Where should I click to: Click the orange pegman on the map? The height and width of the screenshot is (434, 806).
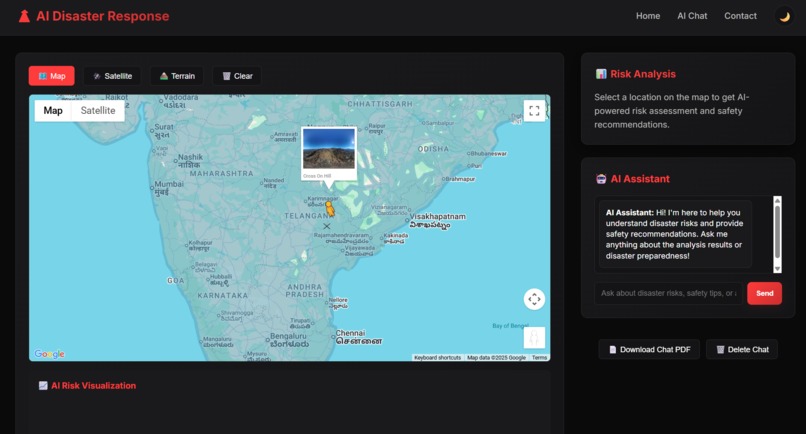pos(329,209)
